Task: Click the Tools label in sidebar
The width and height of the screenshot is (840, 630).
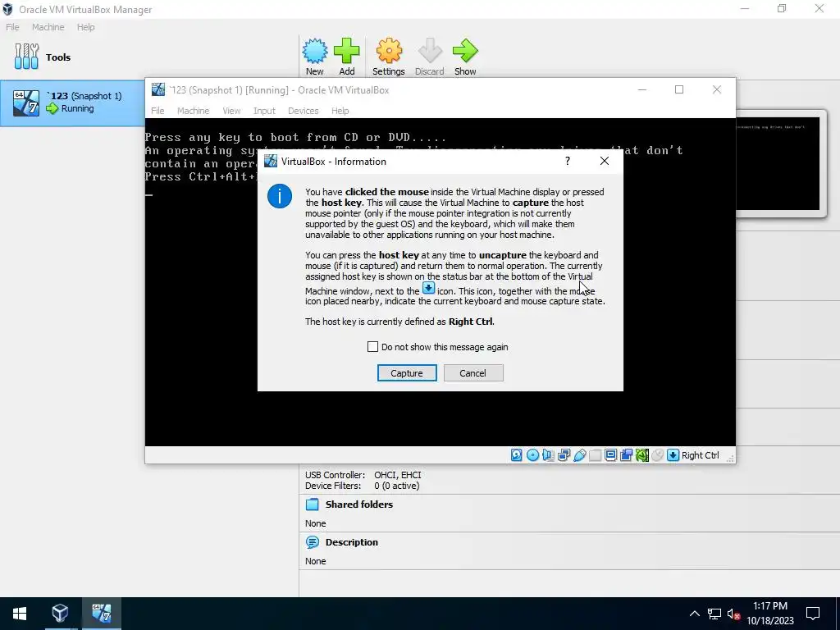Action: [x=58, y=57]
